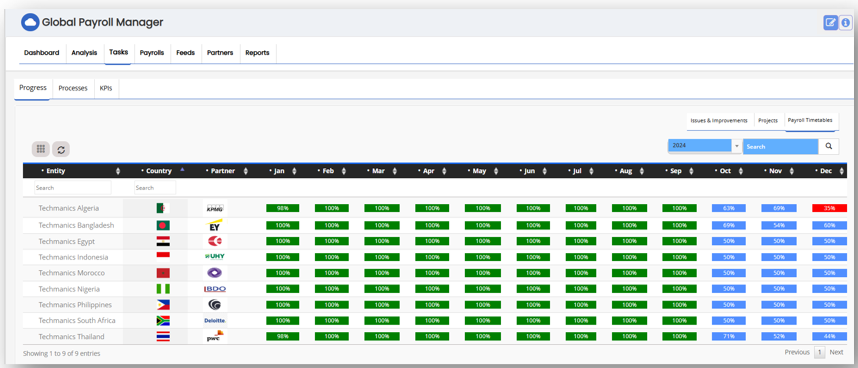Viewport: 858px width, 368px height.
Task: Click the grid view icon button
Action: 40,149
